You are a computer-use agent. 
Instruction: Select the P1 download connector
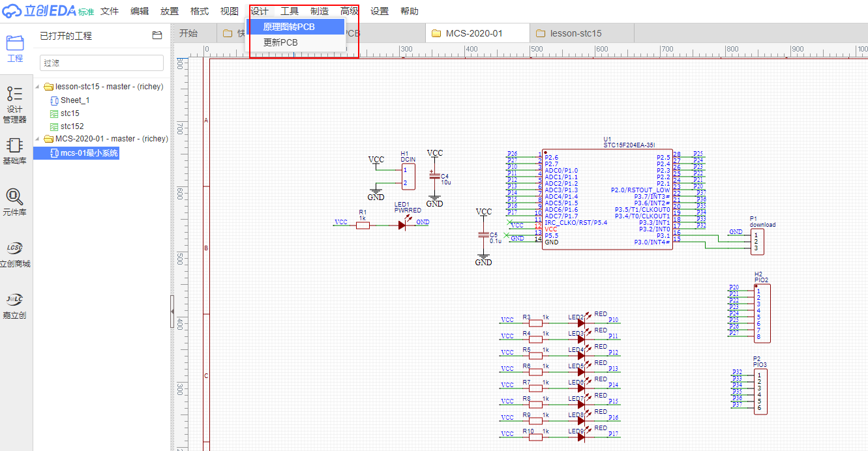(757, 242)
